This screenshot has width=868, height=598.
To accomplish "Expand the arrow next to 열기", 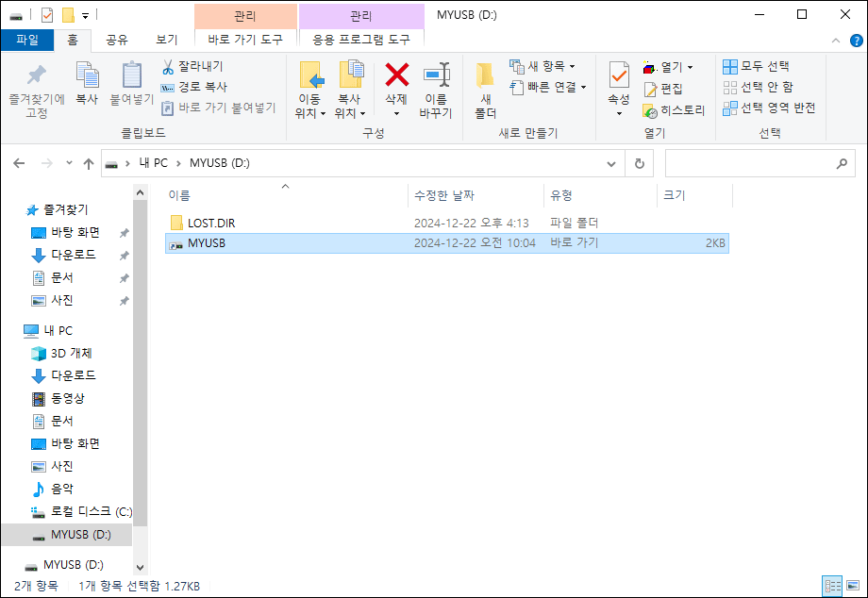I will (x=691, y=68).
